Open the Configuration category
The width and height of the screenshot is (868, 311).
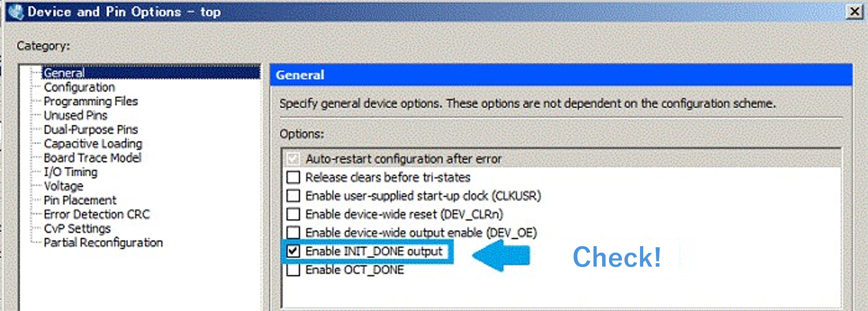[79, 87]
